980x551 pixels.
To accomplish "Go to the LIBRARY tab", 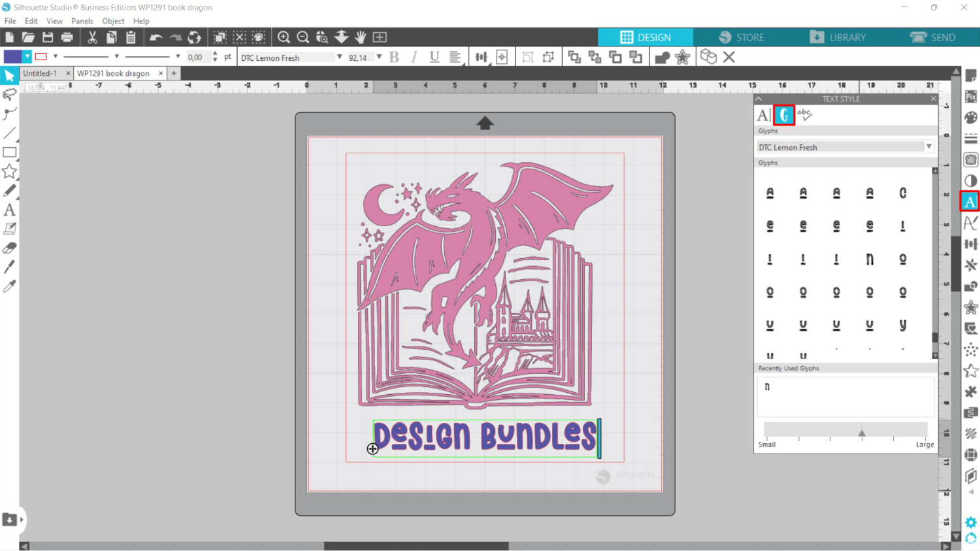I will pos(836,37).
